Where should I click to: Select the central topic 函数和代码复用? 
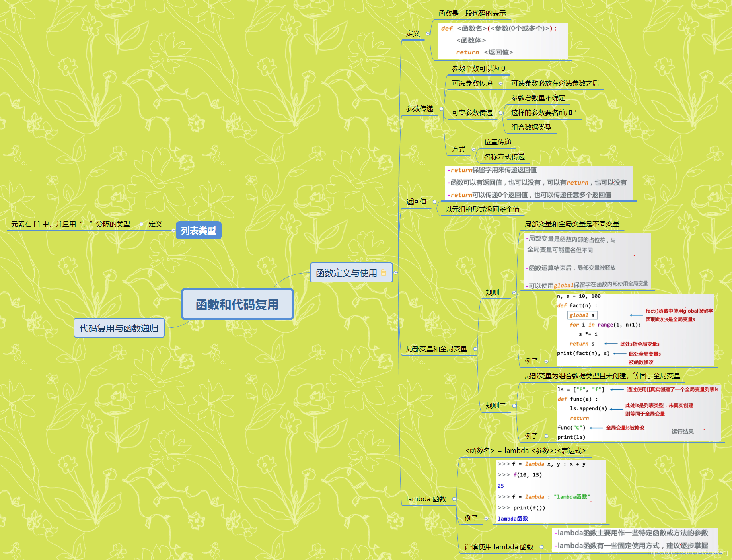(x=238, y=304)
